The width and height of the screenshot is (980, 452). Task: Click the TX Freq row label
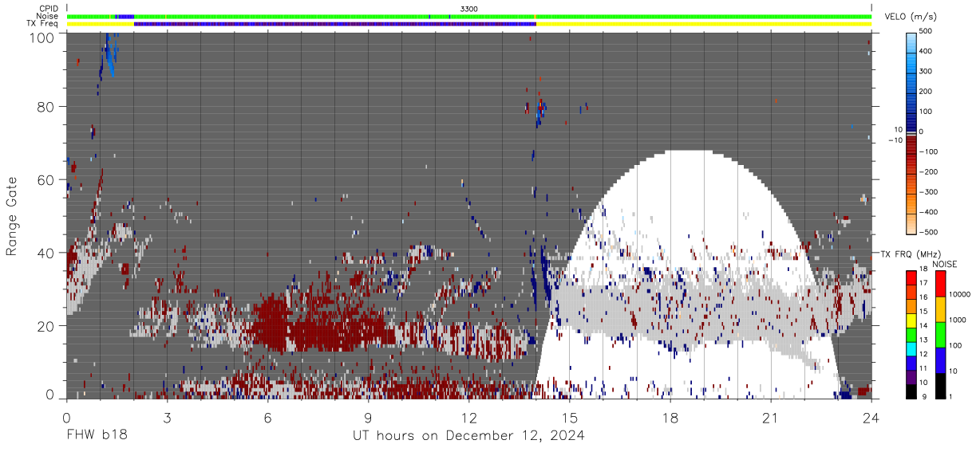(x=42, y=24)
